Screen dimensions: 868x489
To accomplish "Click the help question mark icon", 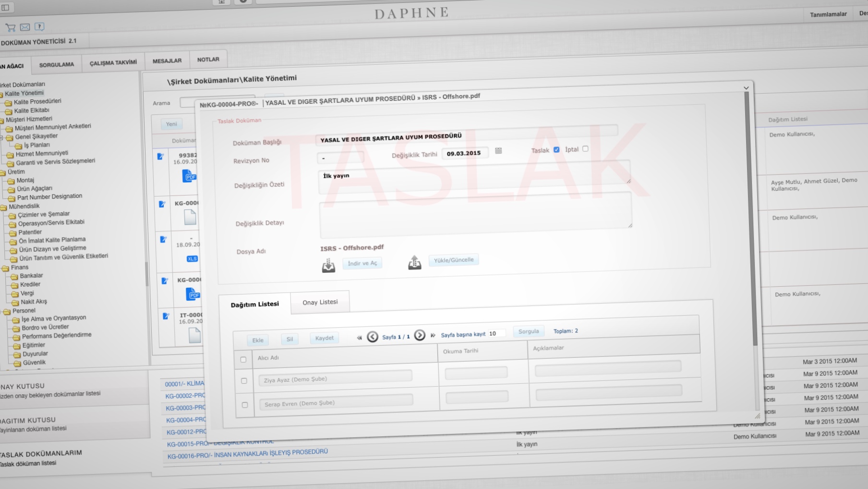I will coord(39,27).
